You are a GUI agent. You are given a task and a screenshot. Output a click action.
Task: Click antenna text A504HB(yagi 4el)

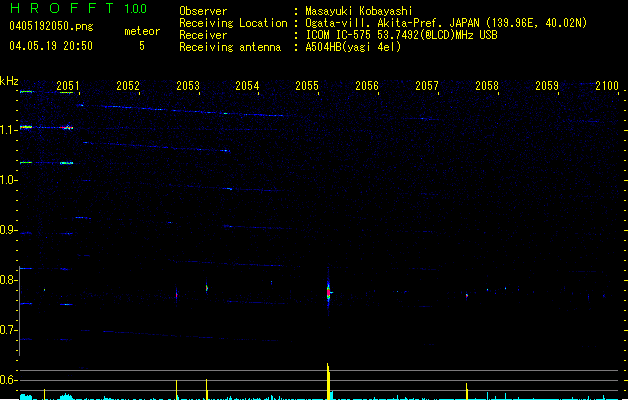pos(353,47)
